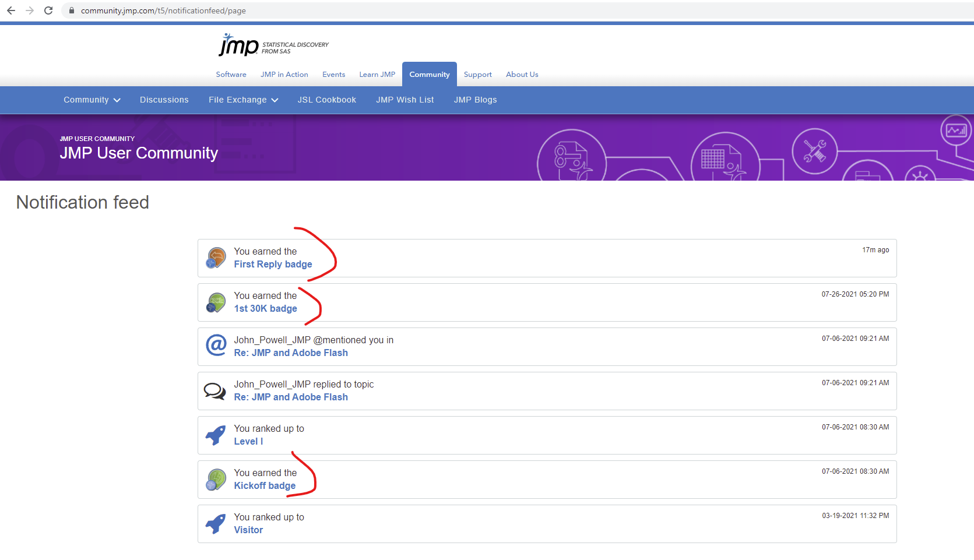
Task: Open the Re: JMP and Adobe Flash topic link
Action: pos(290,353)
